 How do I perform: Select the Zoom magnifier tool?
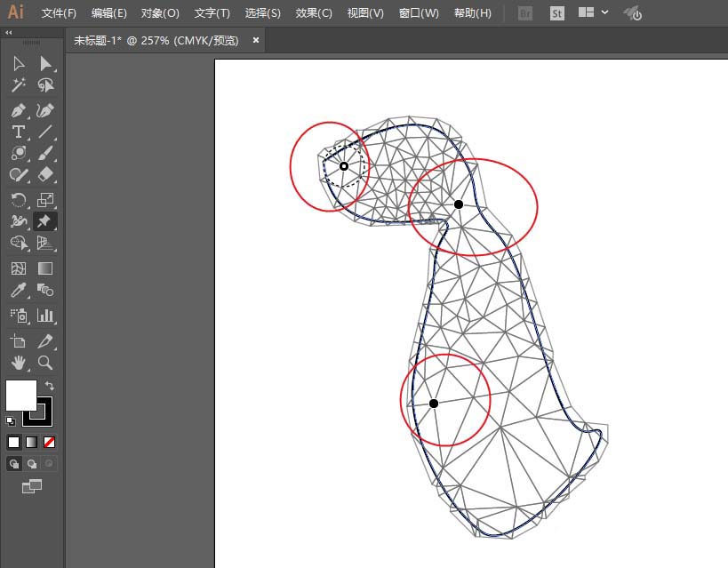point(45,363)
